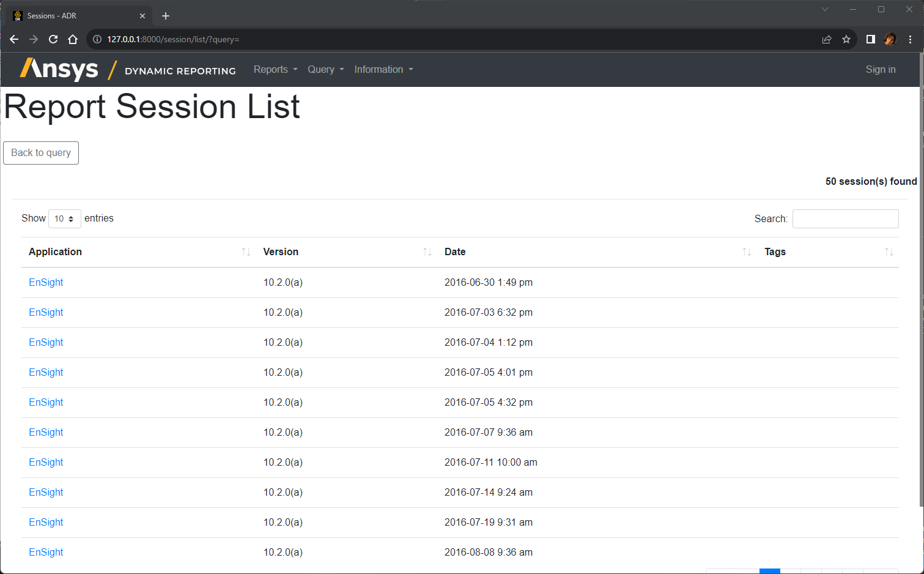Reload the page with refresh icon
The image size is (924, 574).
click(53, 39)
